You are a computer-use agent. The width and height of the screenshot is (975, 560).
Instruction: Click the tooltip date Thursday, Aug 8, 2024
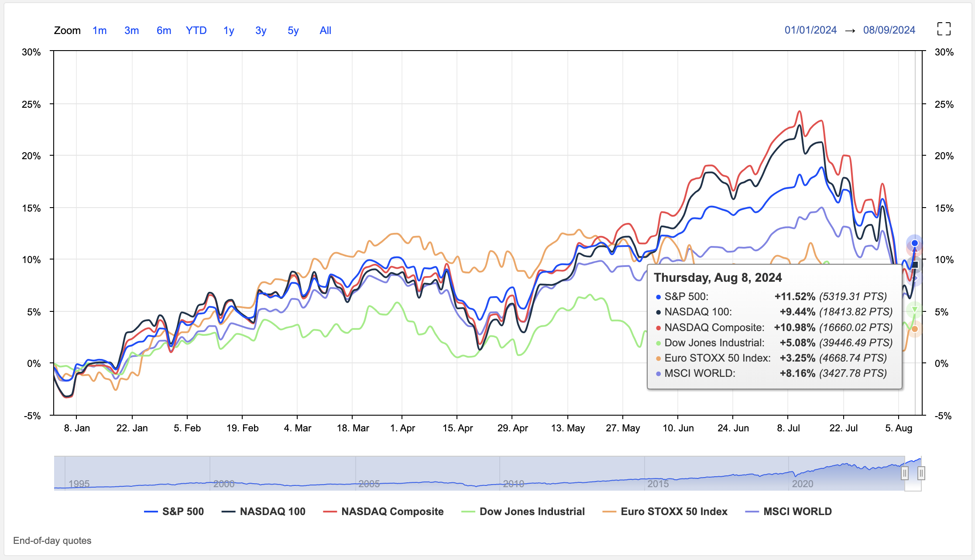tap(718, 278)
